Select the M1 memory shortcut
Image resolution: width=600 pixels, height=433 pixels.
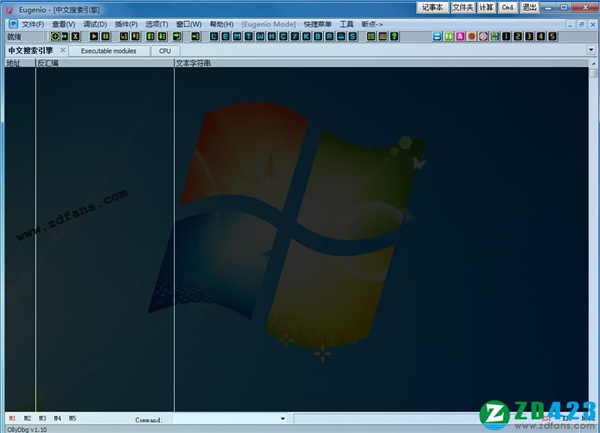[12, 418]
